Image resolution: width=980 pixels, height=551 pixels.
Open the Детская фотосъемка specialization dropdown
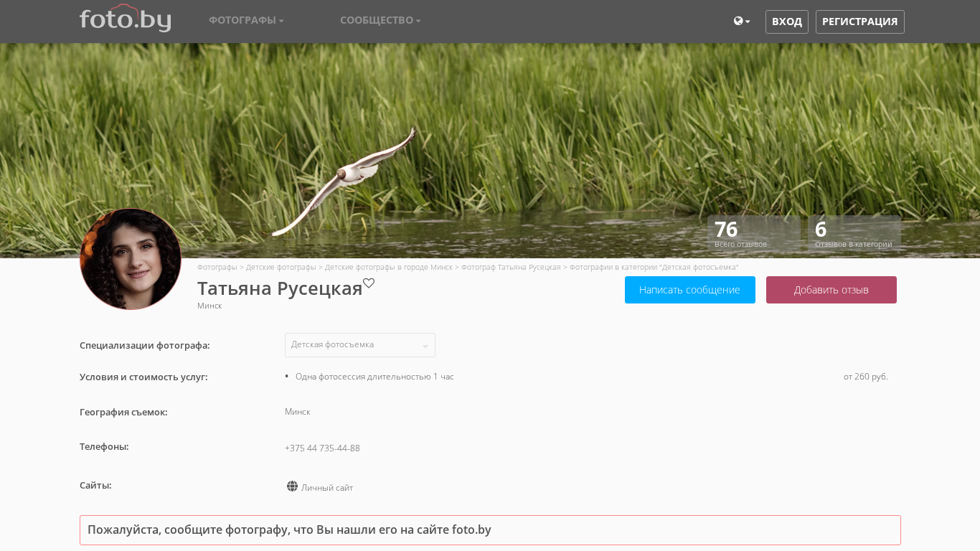pos(359,345)
